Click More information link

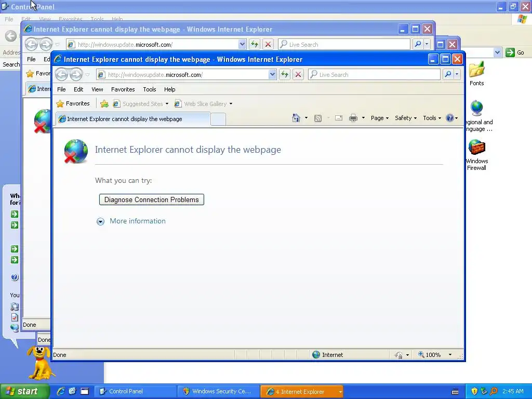pos(137,221)
